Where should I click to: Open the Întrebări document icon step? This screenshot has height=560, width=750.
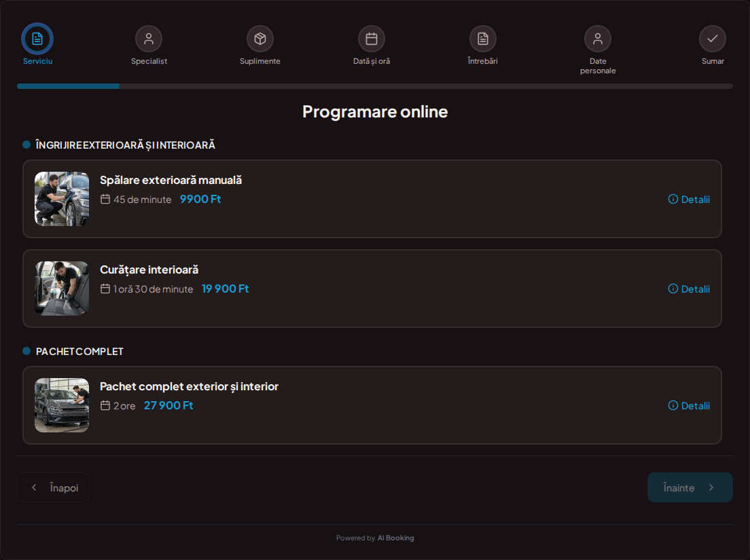[x=483, y=39]
